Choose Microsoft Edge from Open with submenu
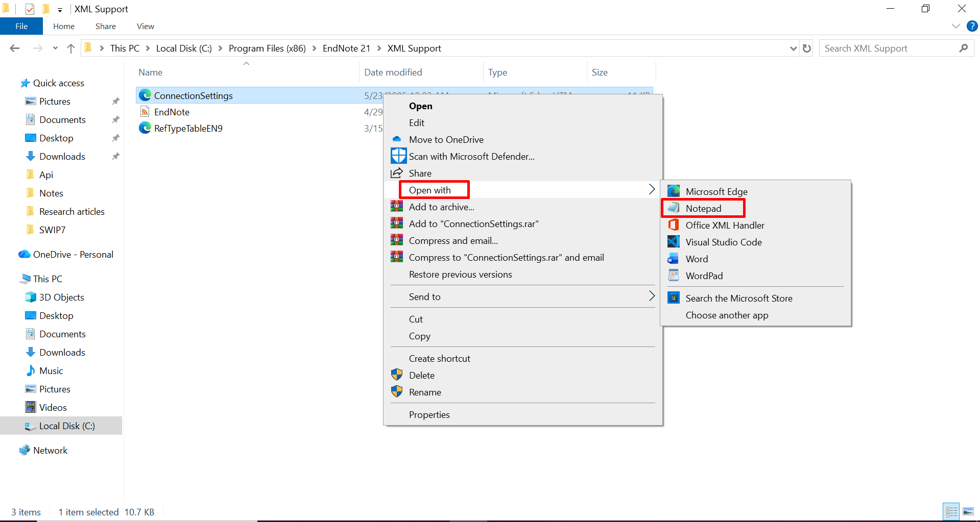This screenshot has height=522, width=980. 716,191
